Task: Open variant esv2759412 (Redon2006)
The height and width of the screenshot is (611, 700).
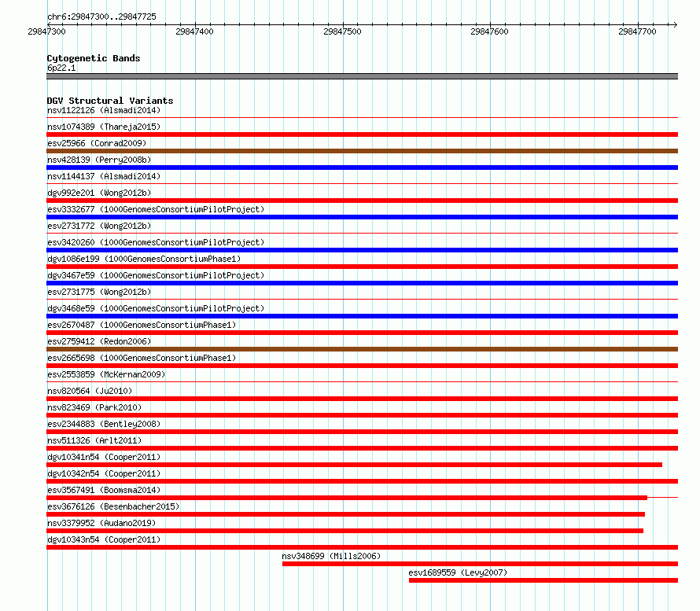Action: click(x=99, y=341)
